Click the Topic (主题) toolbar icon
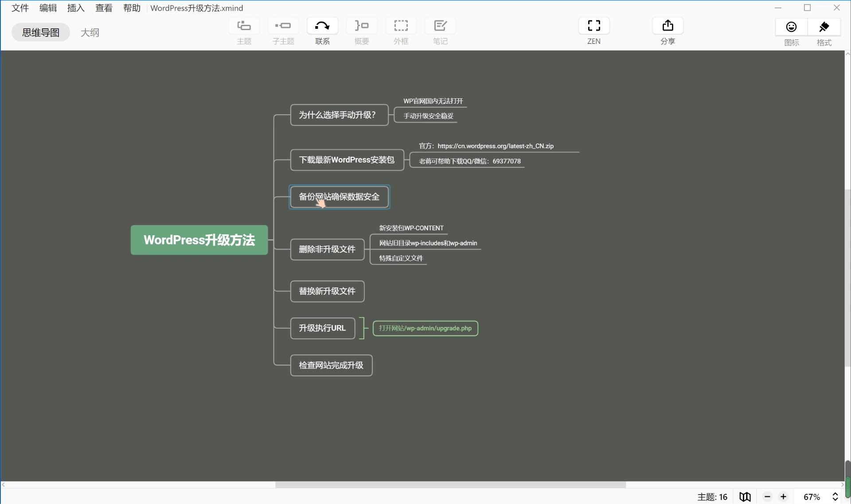The image size is (851, 504). pyautogui.click(x=244, y=26)
